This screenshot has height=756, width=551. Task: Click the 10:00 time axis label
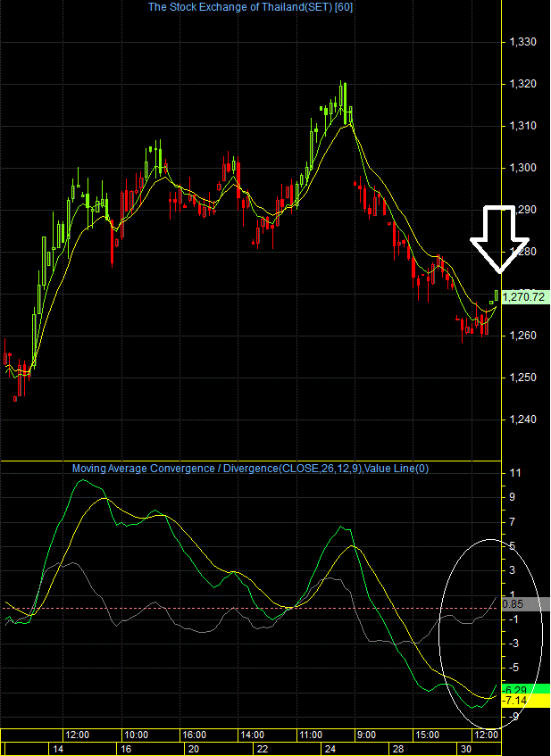136,735
